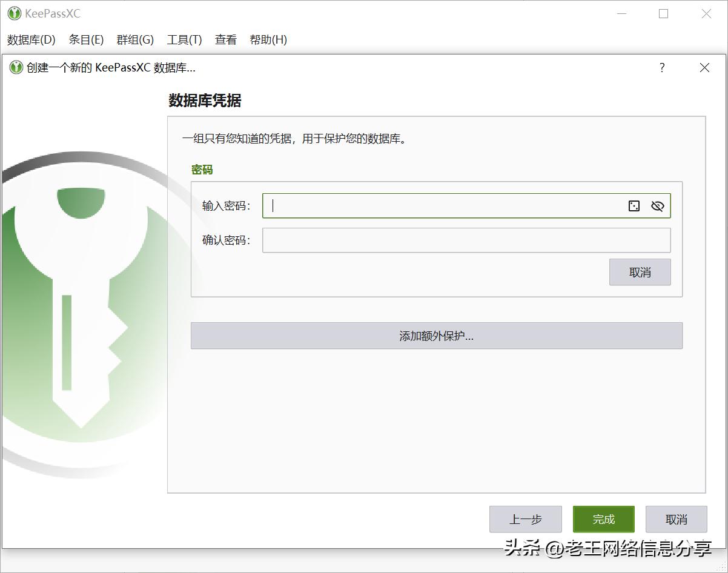Open the 数据库(D) menu
The image size is (728, 573).
click(30, 40)
